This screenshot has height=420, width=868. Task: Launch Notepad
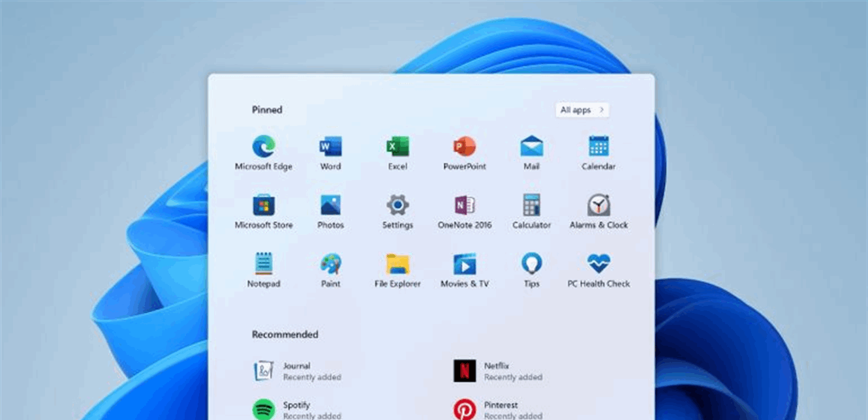click(264, 266)
